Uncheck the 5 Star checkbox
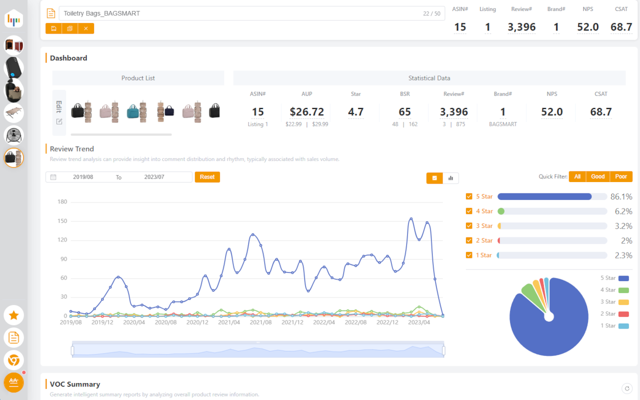 point(469,196)
